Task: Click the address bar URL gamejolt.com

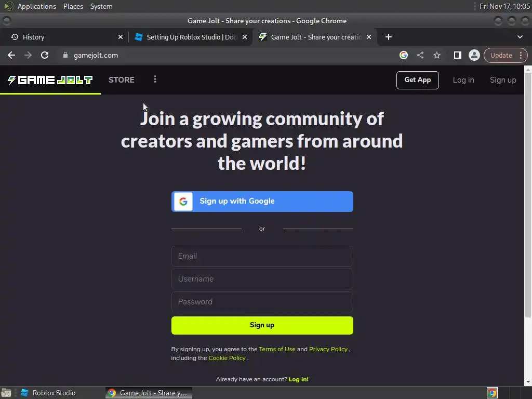Action: click(x=96, y=55)
